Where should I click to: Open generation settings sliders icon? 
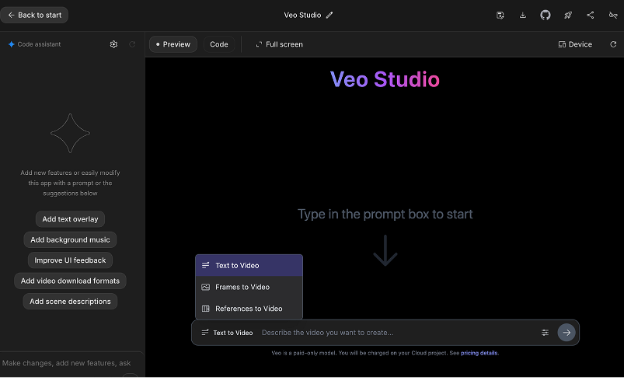point(545,332)
